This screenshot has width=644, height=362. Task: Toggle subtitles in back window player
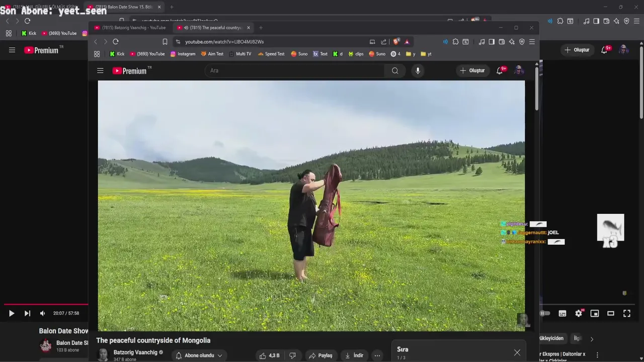click(562, 313)
